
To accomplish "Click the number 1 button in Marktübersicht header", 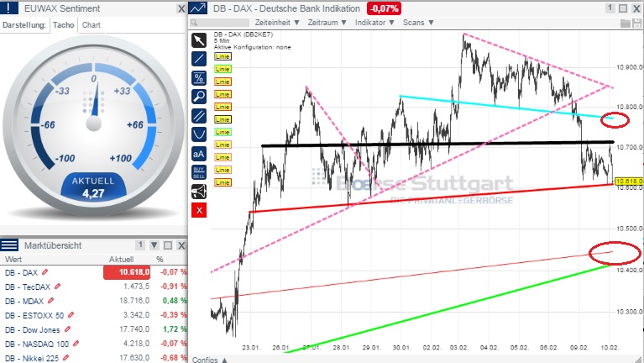I will click(140, 245).
